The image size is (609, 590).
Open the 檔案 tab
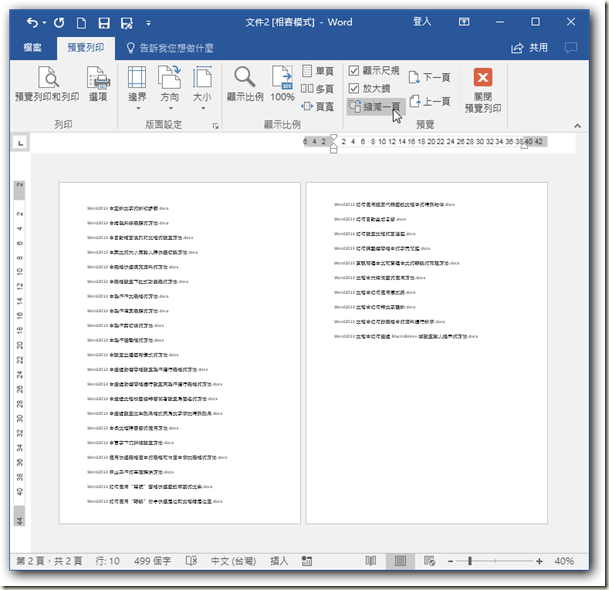[x=33, y=48]
